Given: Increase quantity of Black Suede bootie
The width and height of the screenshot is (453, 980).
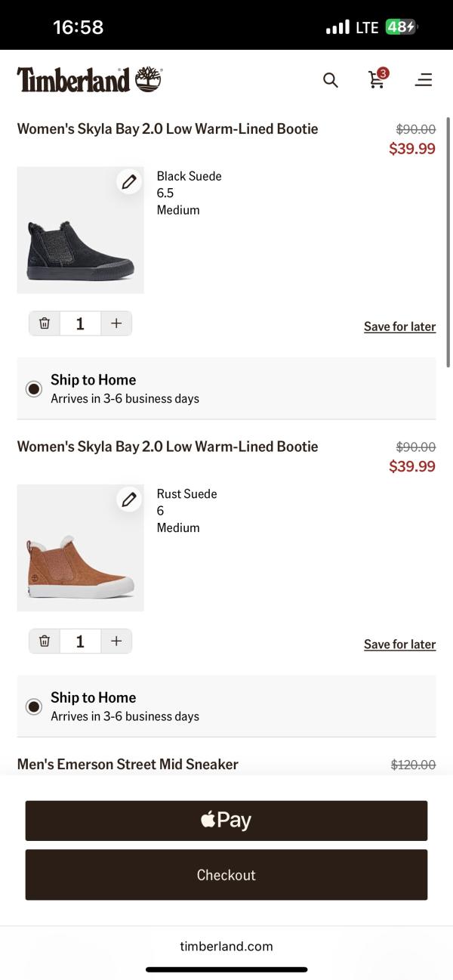Looking at the screenshot, I should (x=116, y=323).
